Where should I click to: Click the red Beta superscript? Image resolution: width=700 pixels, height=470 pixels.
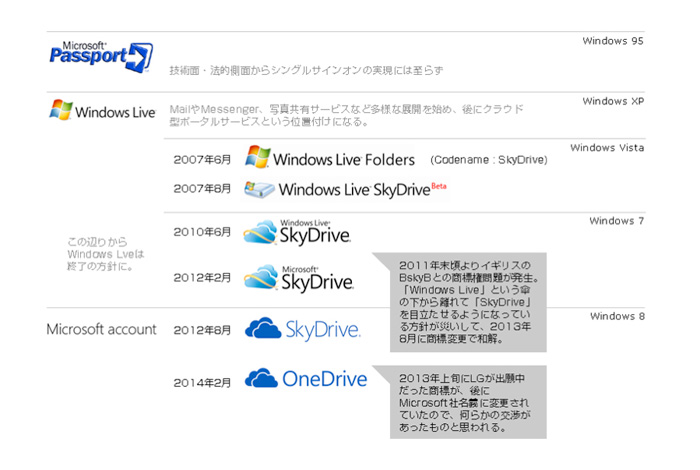point(439,186)
